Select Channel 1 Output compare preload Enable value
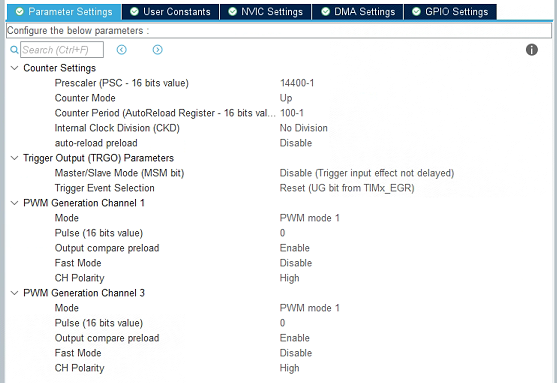This screenshot has width=557, height=383. [294, 248]
